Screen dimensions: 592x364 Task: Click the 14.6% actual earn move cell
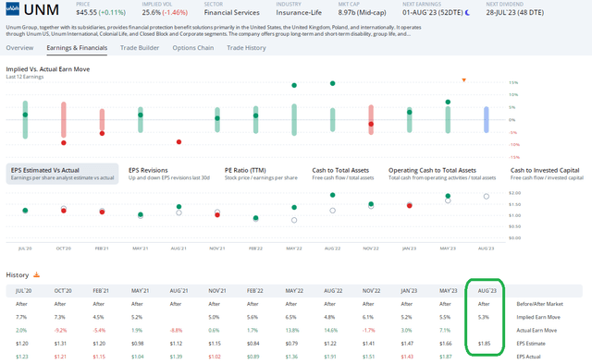coord(331,331)
